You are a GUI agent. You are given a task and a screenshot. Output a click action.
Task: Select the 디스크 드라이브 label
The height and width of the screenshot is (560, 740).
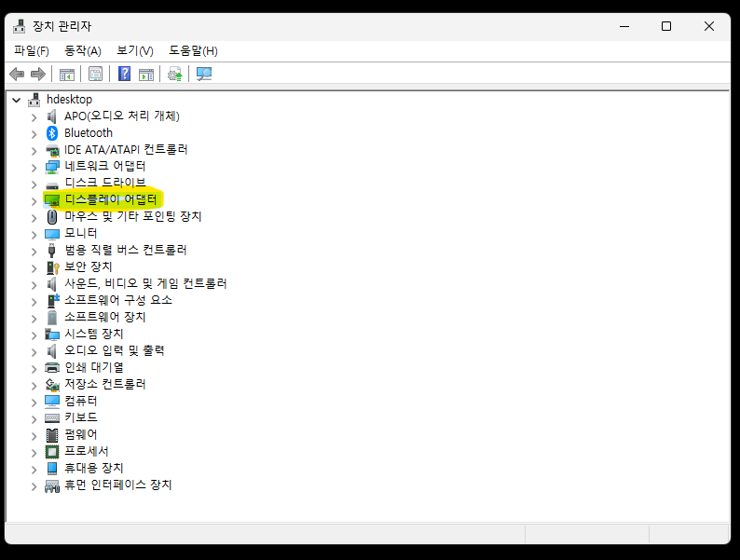(104, 183)
